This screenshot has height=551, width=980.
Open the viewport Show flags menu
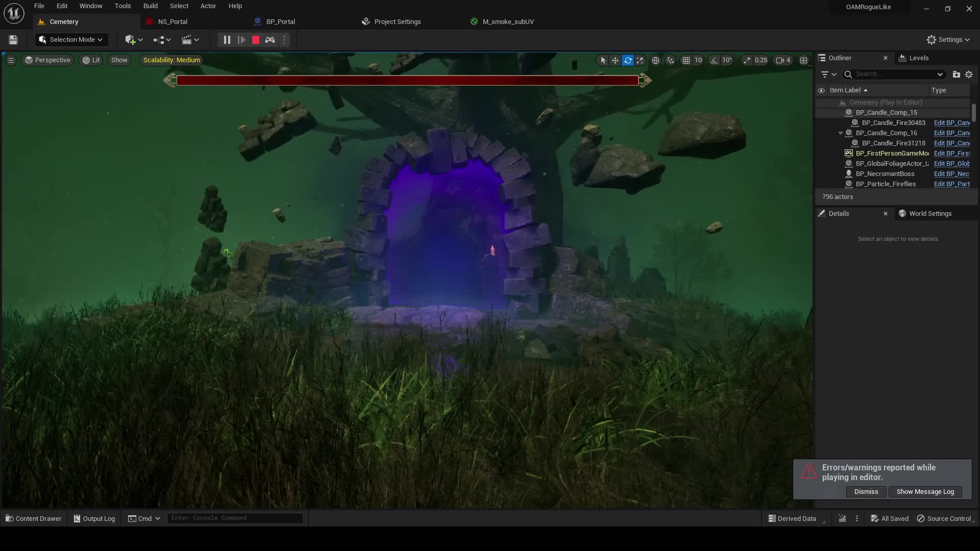tap(119, 60)
